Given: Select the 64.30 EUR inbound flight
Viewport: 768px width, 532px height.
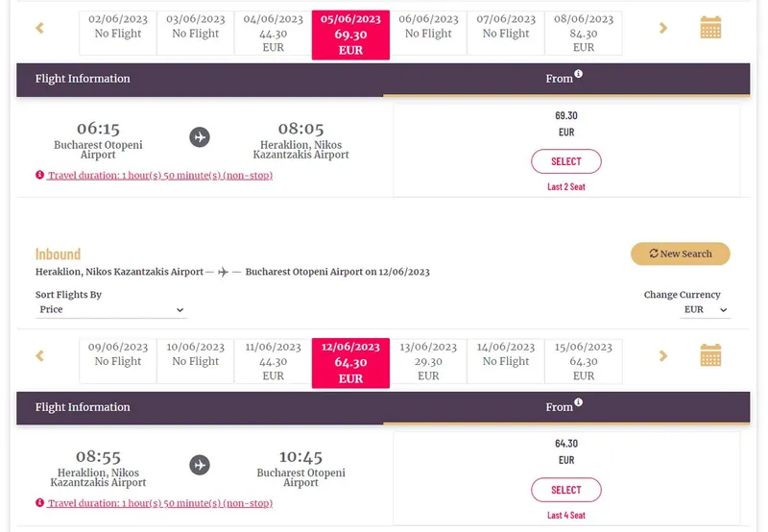Looking at the screenshot, I should coord(566,490).
